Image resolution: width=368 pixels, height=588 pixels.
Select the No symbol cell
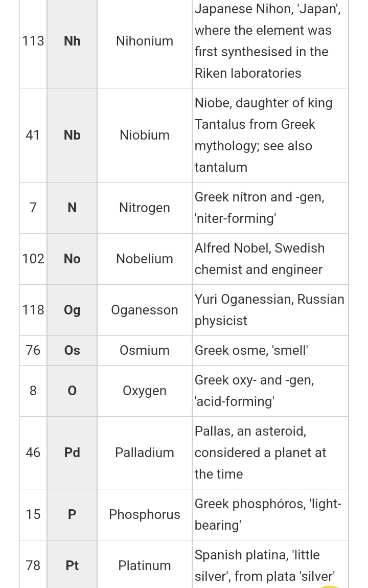tap(72, 259)
